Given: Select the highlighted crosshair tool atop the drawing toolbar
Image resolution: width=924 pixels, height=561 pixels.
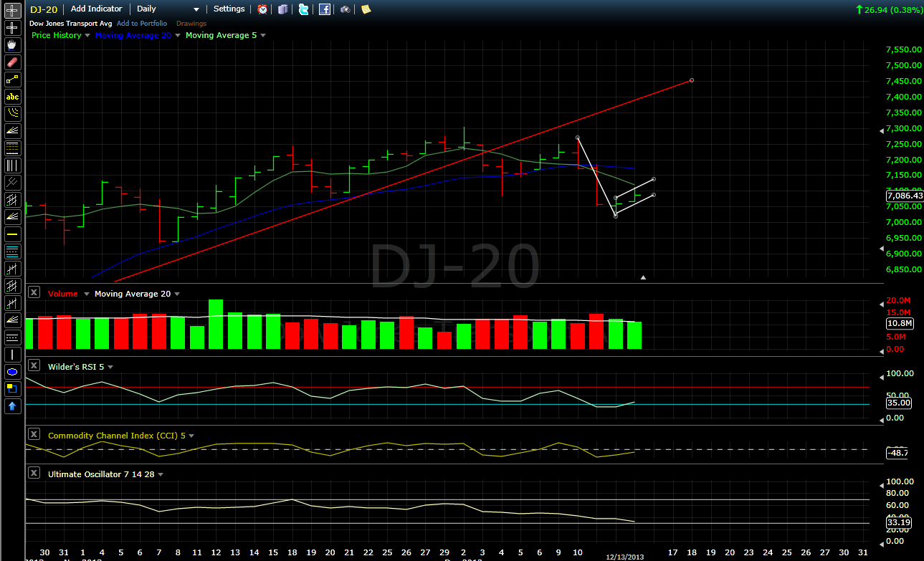Looking at the screenshot, I should click(12, 11).
